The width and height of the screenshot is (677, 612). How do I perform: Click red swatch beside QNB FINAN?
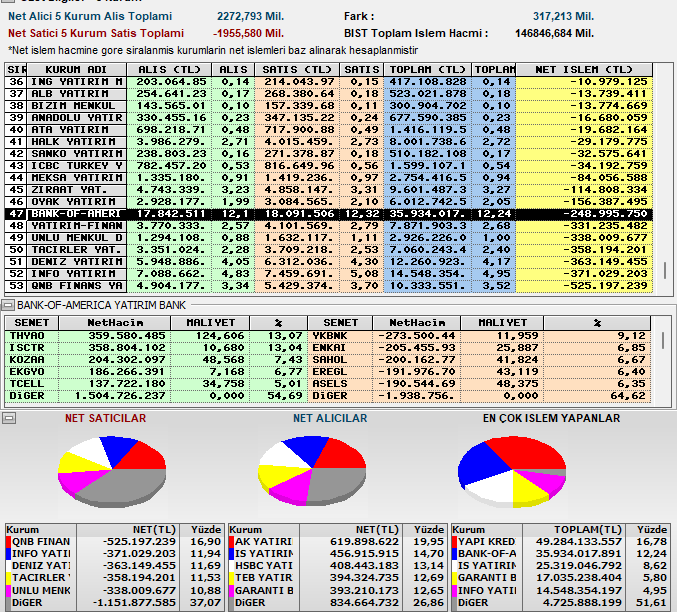point(8,542)
